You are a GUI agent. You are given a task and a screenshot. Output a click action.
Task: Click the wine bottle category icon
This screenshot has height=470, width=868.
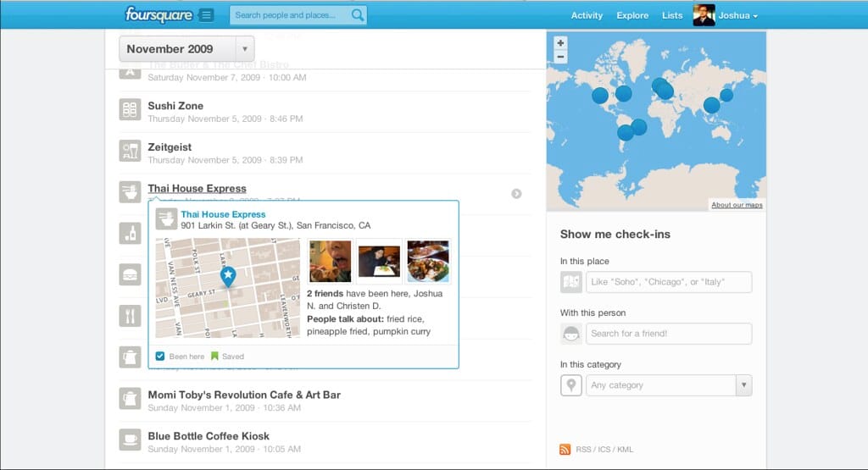(x=130, y=234)
